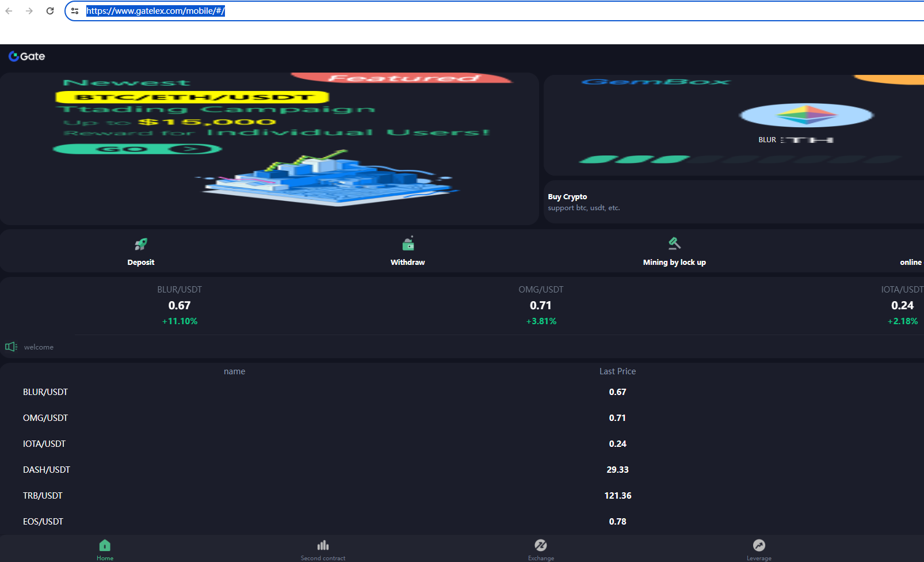
Task: Open the GemBox banner title
Action: click(656, 82)
